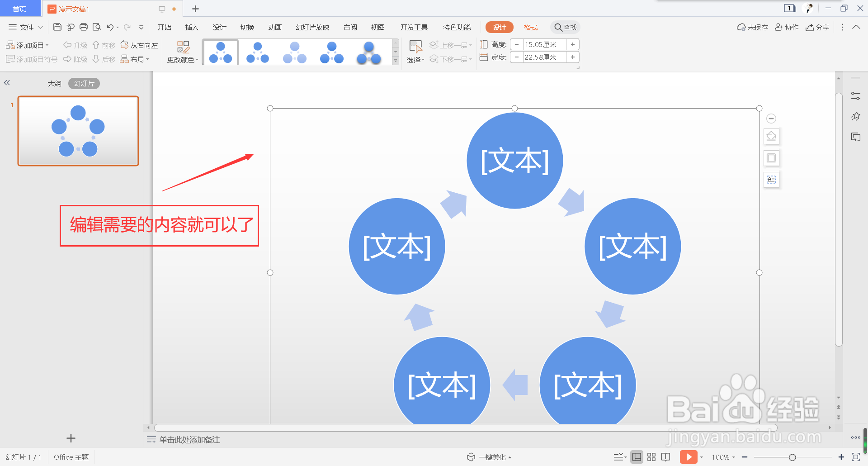The image size is (868, 466).
Task: Open the 开始 ribbon tab
Action: (x=164, y=27)
